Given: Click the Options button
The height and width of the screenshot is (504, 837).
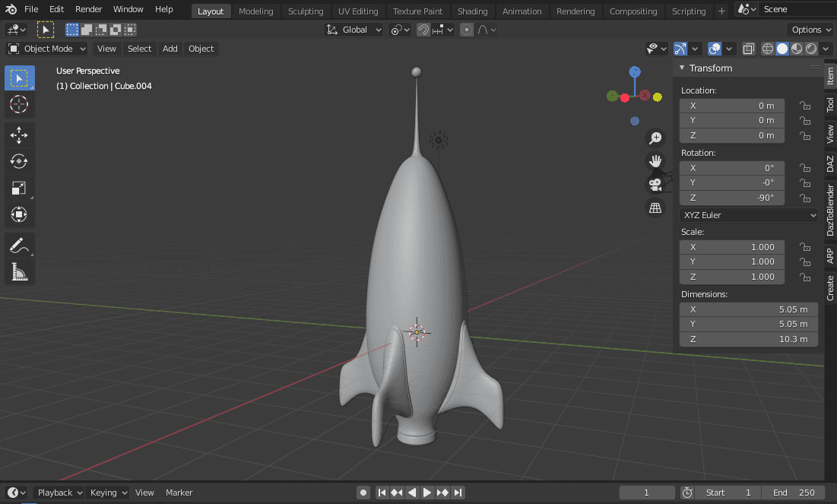Looking at the screenshot, I should pyautogui.click(x=810, y=29).
